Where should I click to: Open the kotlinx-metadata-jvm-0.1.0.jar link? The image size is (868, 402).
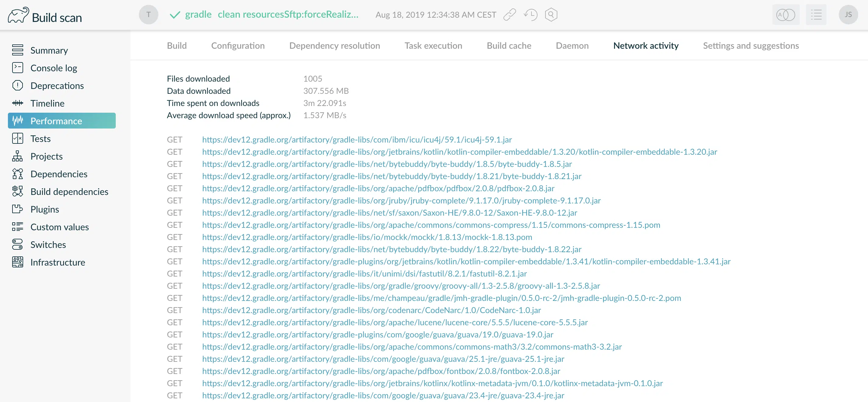(432, 383)
